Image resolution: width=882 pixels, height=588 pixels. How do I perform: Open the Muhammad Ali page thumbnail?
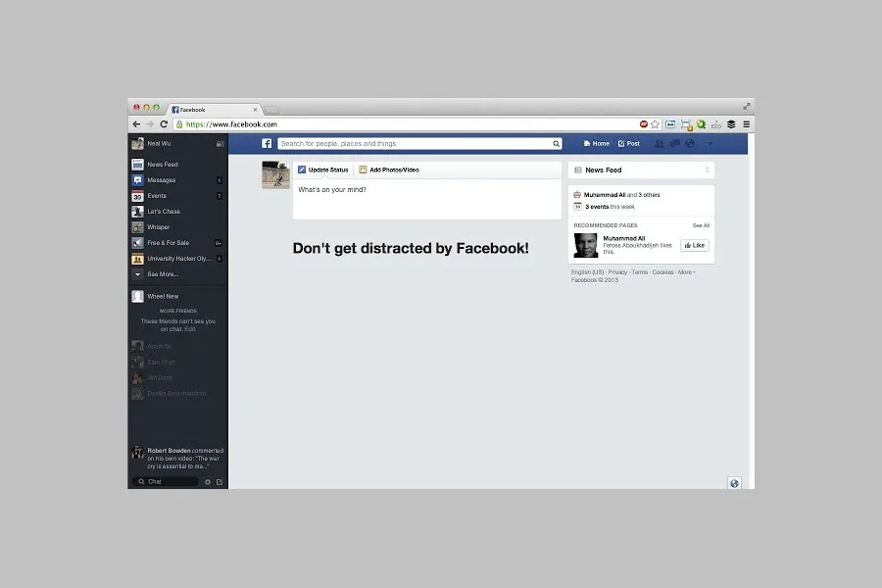[586, 245]
